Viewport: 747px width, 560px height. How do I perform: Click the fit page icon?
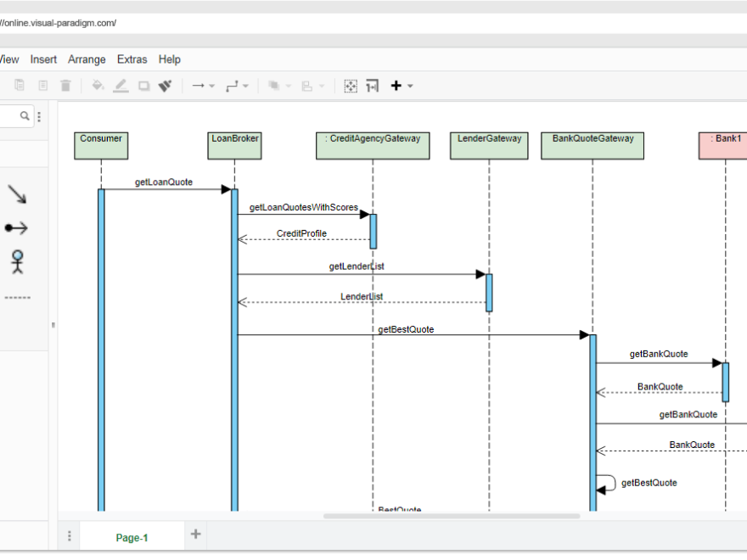[351, 86]
